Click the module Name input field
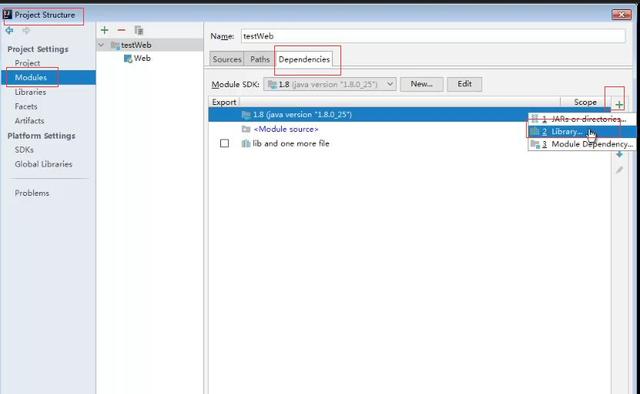 (433, 36)
